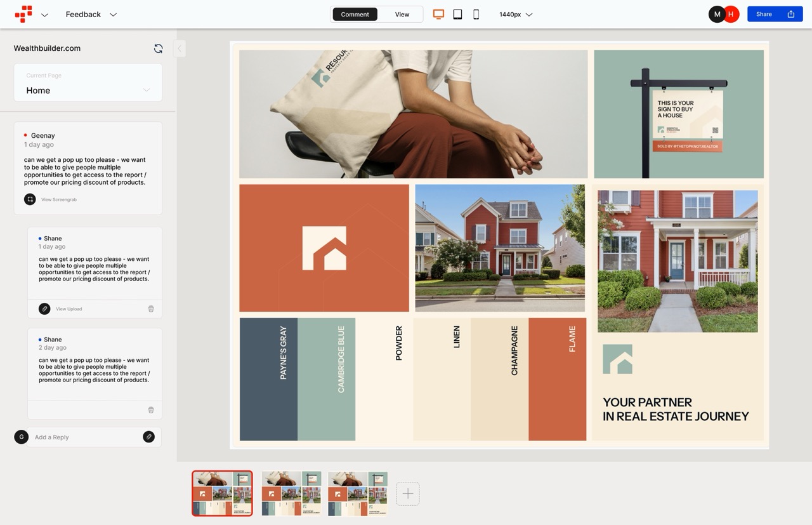Select the first page thumbnail
812x525 pixels.
[x=222, y=493]
